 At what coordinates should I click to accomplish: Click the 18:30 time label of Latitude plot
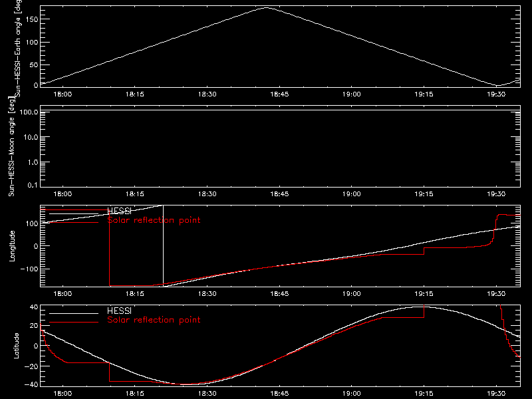[207, 394]
